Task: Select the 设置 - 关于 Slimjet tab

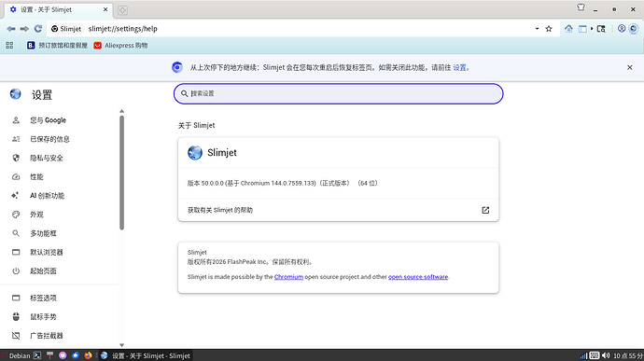Action: [58, 9]
